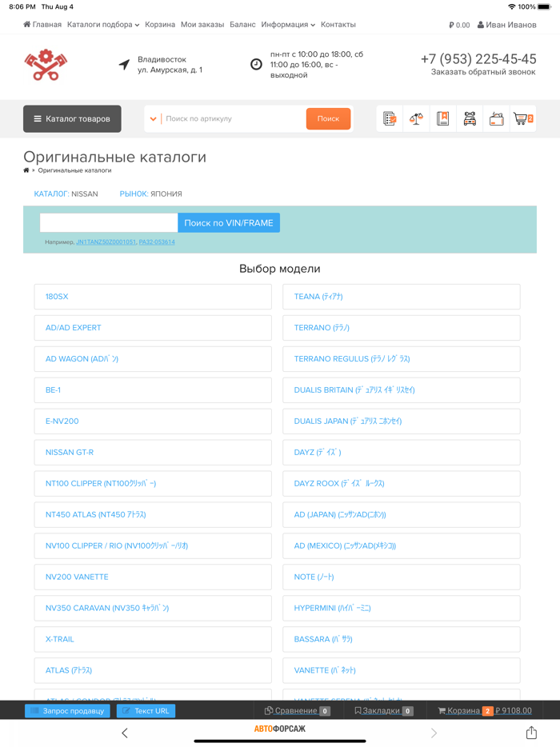The width and height of the screenshot is (560, 747).
Task: Open the wallet balance icon
Action: point(497,118)
